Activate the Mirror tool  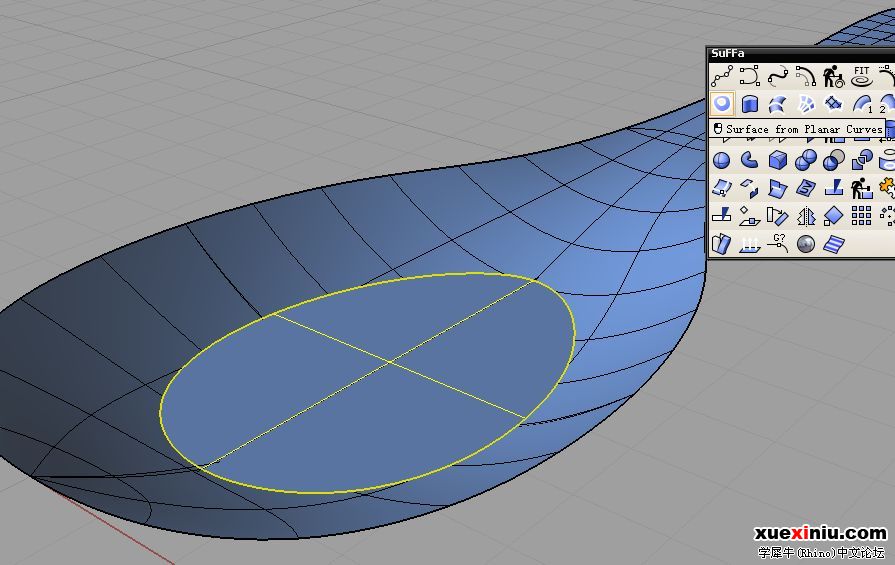805,216
